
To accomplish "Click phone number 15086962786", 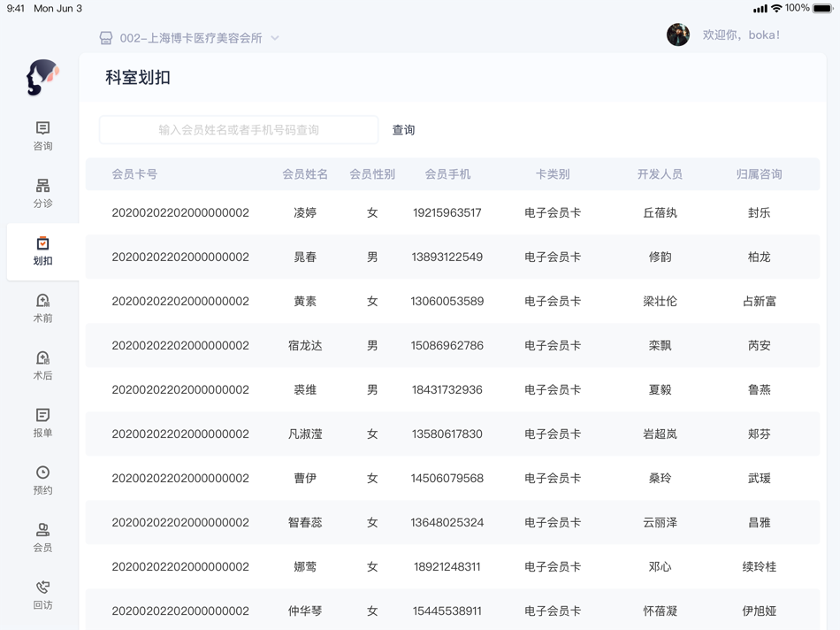I will 447,345.
